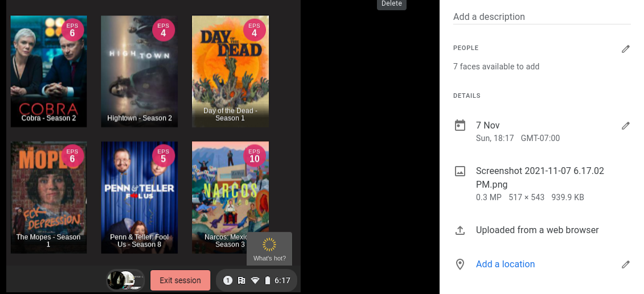The height and width of the screenshot is (294, 644).
Task: Click the Add a description field
Action: coord(541,17)
